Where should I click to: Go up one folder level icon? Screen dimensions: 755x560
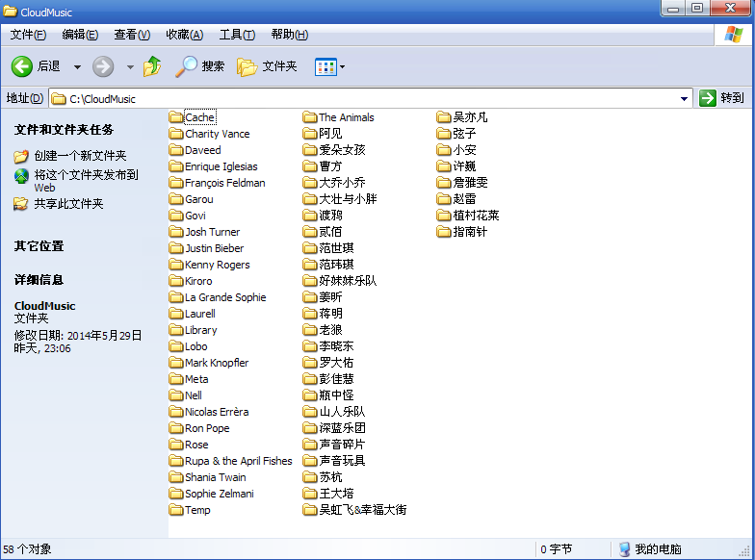[x=152, y=66]
